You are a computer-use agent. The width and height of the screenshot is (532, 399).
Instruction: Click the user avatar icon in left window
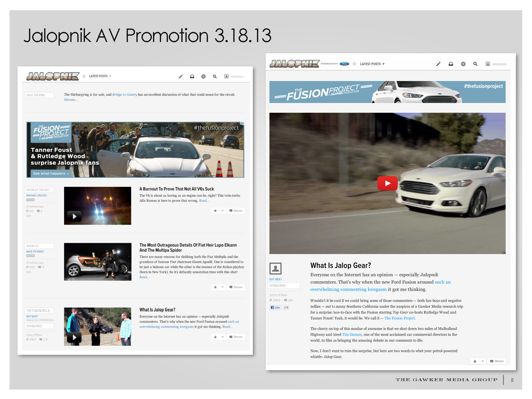pos(226,76)
